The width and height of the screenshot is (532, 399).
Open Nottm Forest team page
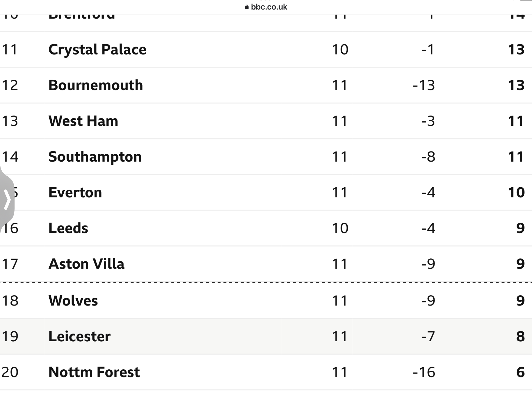click(94, 372)
